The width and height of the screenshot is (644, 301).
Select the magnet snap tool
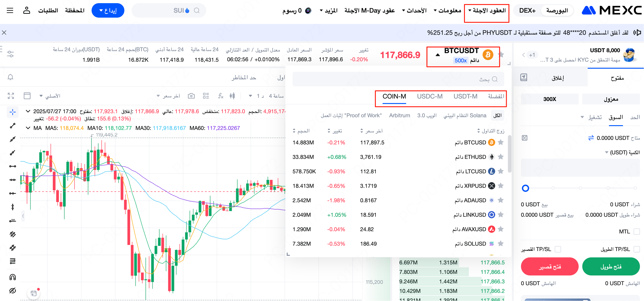pyautogui.click(x=13, y=277)
